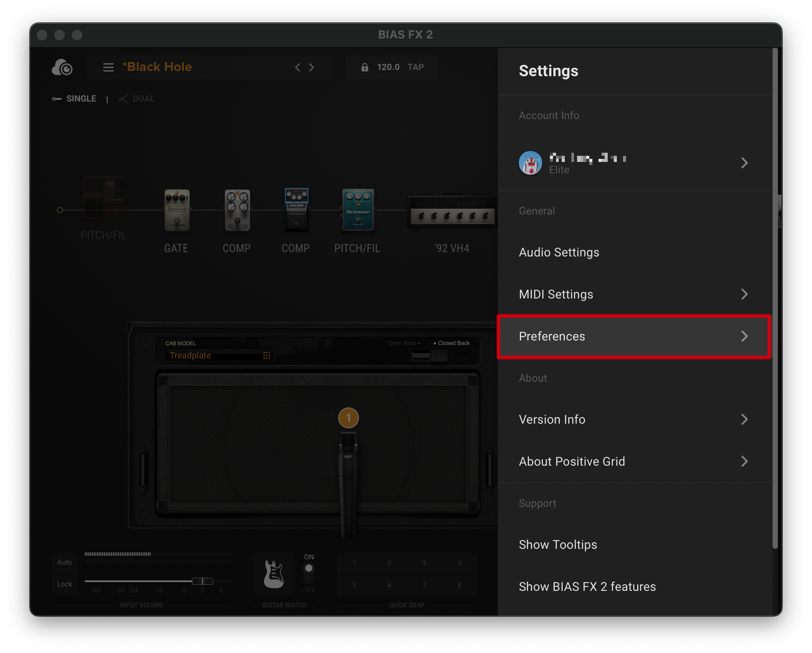Click Quick Snap slot 8
812x653 pixels.
click(459, 585)
